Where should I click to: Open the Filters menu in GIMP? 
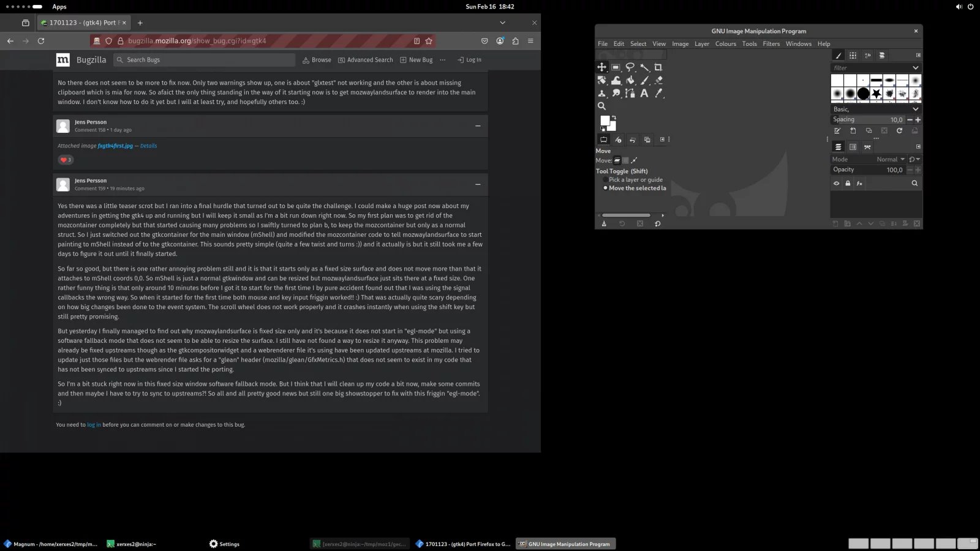tap(771, 44)
